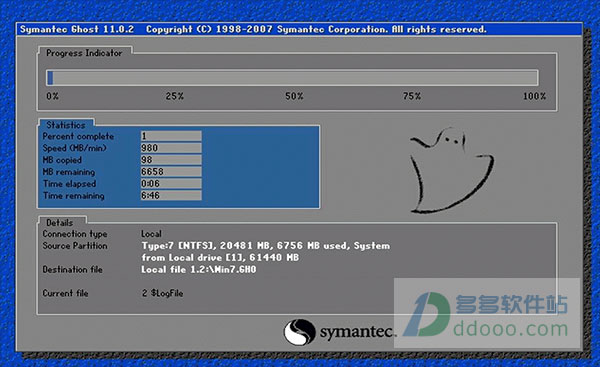Click the Time elapsed value 0:06
The height and width of the screenshot is (367, 600).
click(171, 183)
